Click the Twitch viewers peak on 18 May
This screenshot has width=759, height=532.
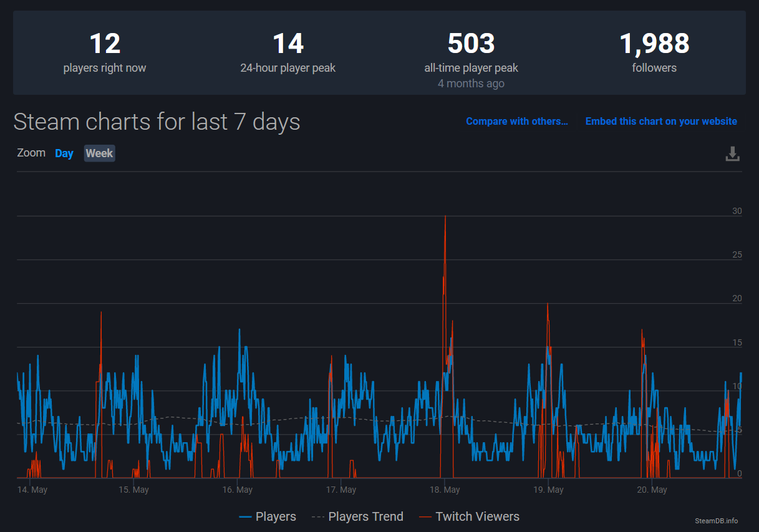(x=445, y=216)
